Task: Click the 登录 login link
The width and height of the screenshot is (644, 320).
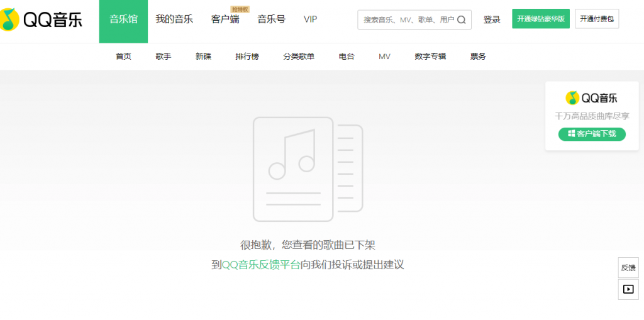Action: coord(492,19)
